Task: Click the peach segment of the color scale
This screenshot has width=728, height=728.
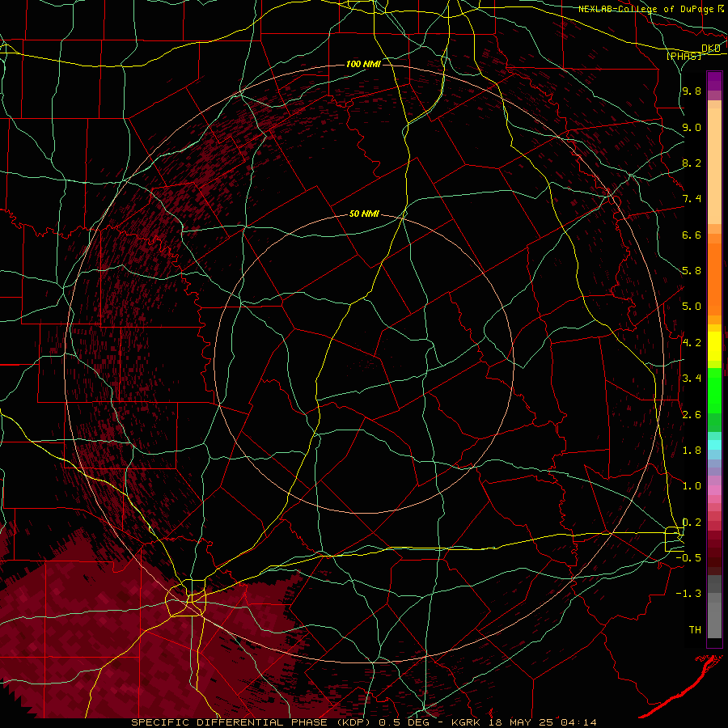Action: coord(714,166)
